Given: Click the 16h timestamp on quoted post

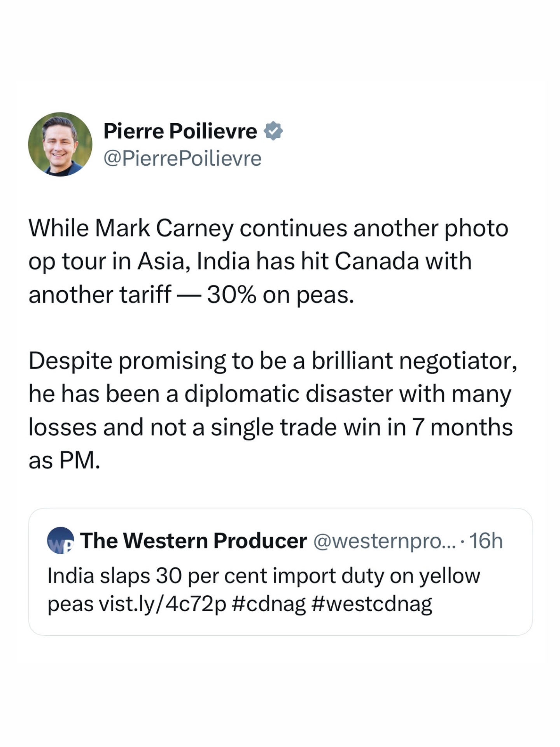Looking at the screenshot, I should 486,541.
